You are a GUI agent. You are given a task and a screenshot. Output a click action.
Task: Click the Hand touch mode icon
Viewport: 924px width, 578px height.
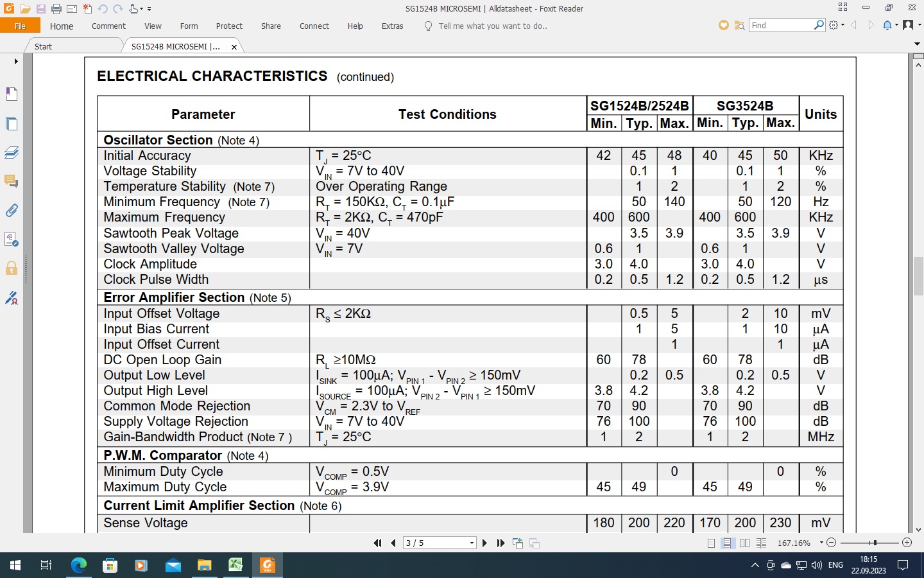pyautogui.click(x=133, y=9)
